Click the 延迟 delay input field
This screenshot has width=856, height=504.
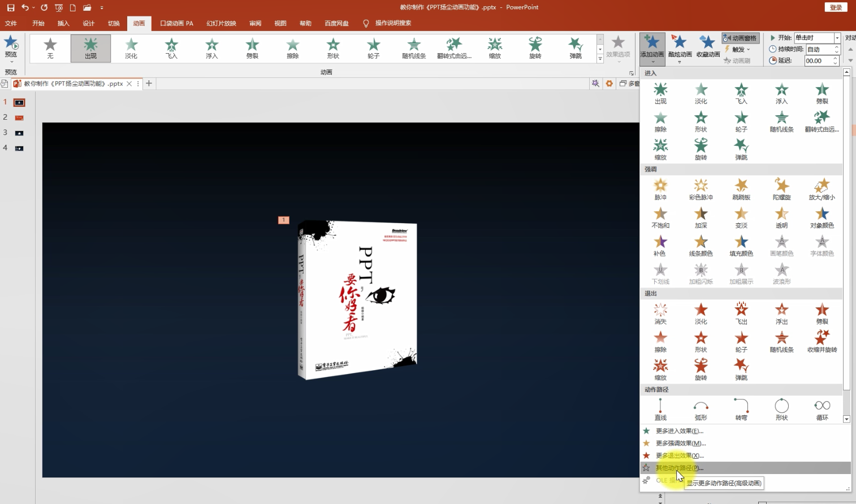tap(818, 60)
